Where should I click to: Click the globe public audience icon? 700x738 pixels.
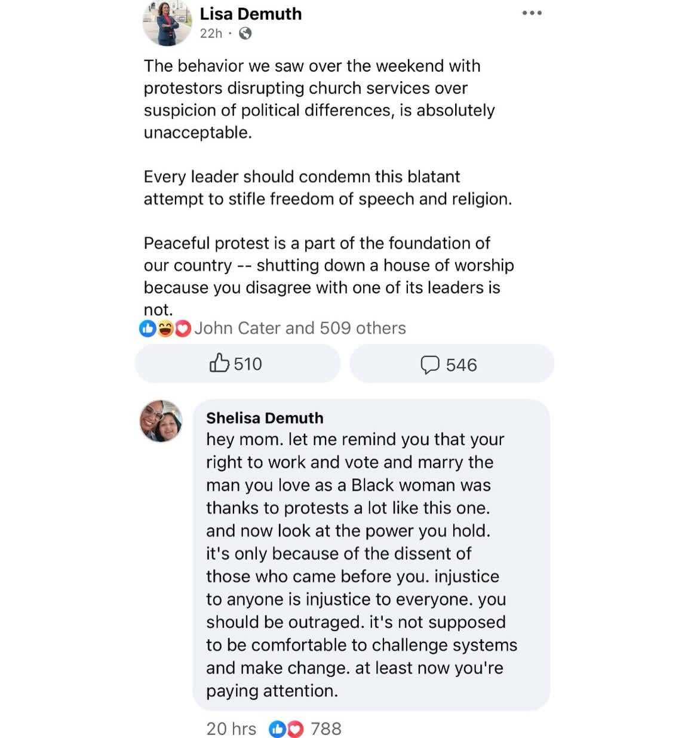tap(245, 33)
